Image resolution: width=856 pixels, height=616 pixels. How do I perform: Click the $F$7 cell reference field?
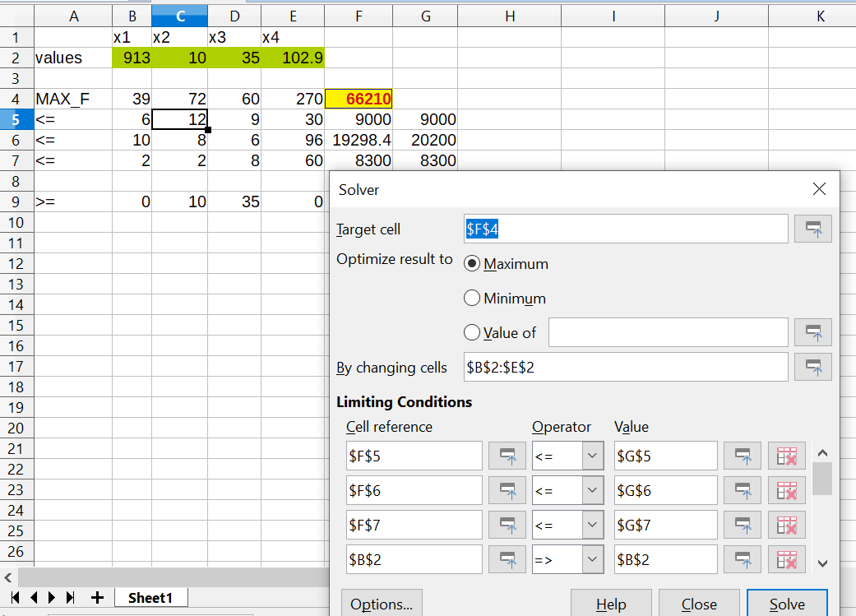pos(414,525)
